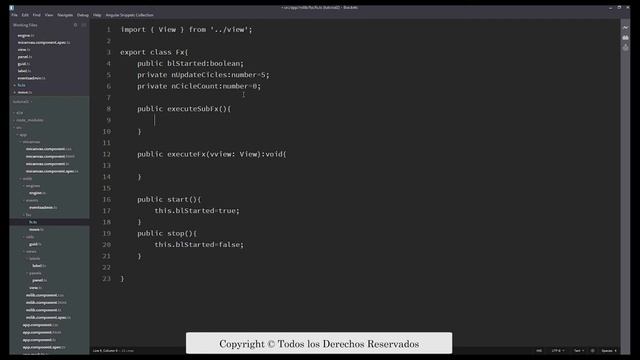Image resolution: width=640 pixels, height=360 pixels.
Task: Click the third icon in the right toolbar
Action: (x=625, y=48)
